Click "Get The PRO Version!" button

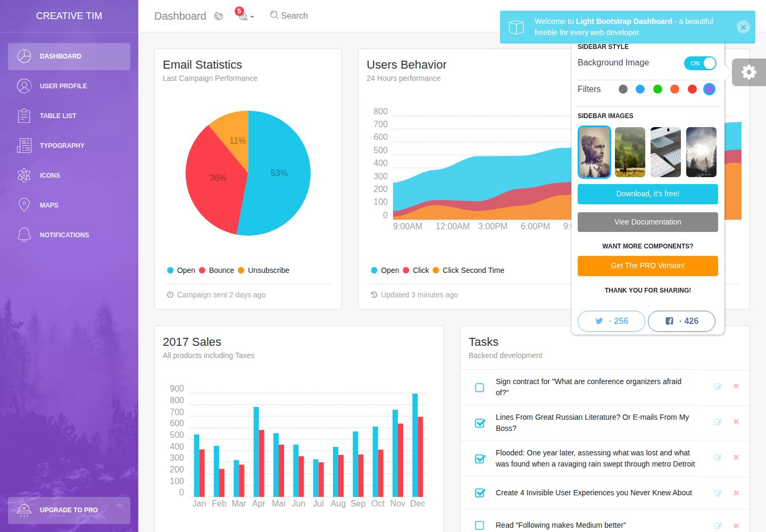coord(648,266)
